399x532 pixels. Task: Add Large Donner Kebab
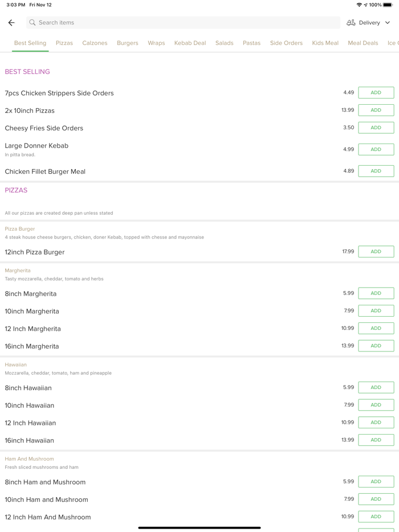[x=376, y=149]
